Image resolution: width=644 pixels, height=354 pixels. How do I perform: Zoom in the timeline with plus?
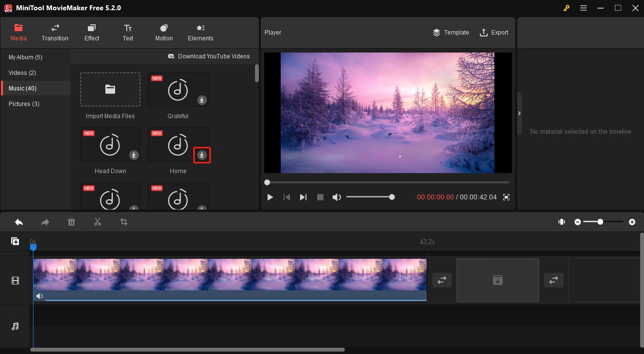(x=632, y=222)
